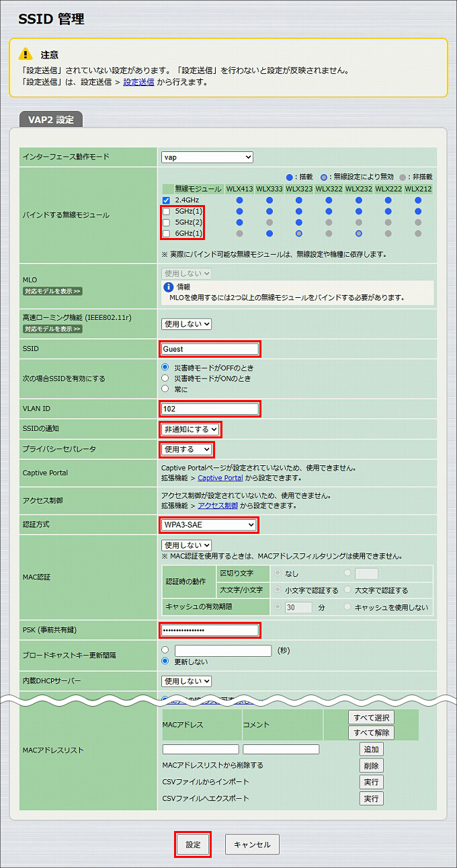Click the MACアドレス entry field
Screen dimensions: 457x868
[200, 749]
